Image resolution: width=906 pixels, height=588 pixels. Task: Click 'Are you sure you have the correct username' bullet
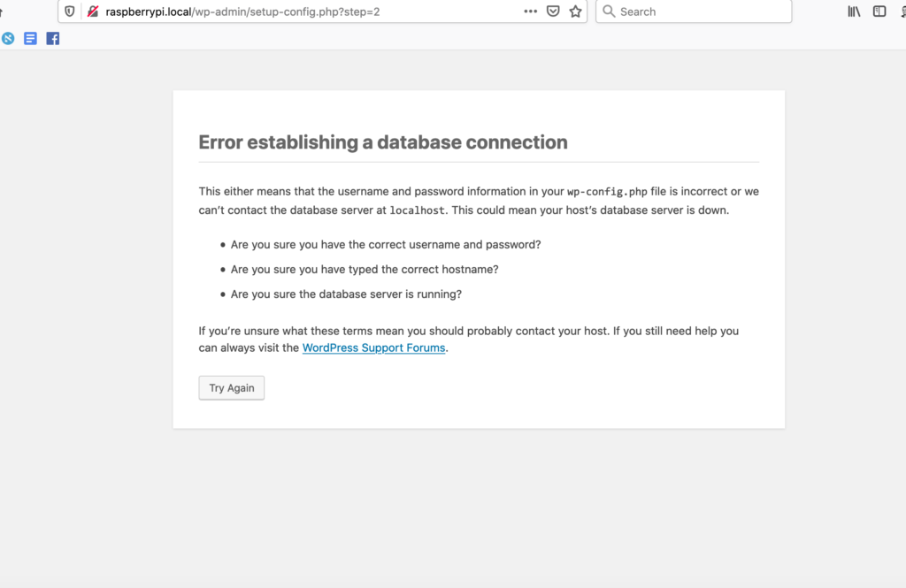pos(386,245)
